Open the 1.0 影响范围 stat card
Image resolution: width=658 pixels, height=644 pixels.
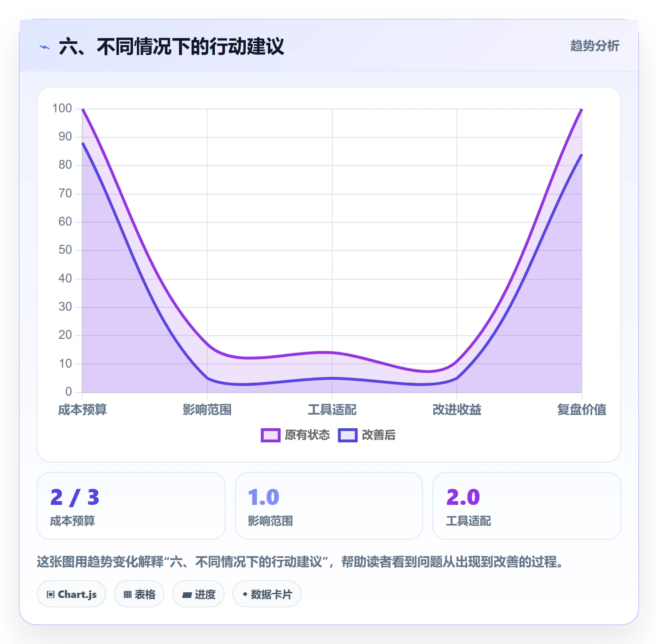329,506
